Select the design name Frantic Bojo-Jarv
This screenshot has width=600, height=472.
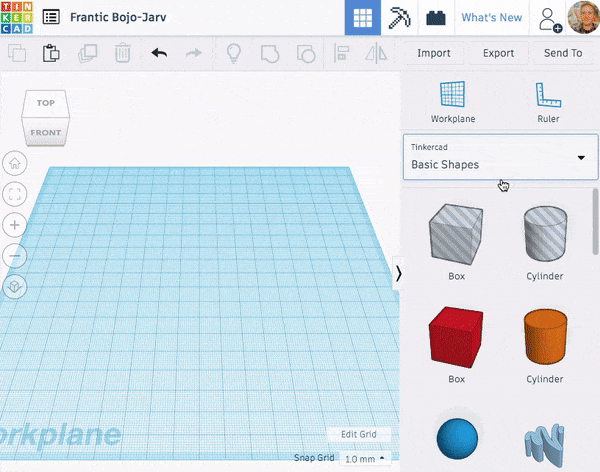[x=118, y=17]
